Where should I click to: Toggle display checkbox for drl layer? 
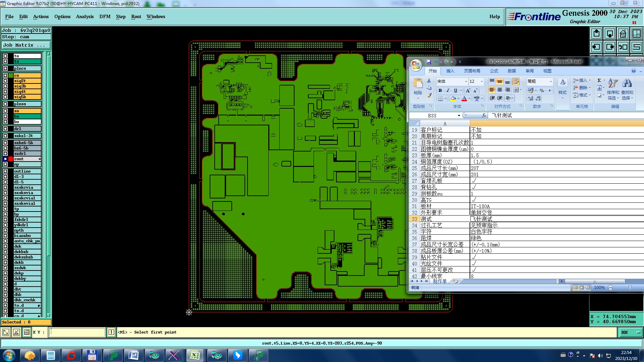coord(5,129)
